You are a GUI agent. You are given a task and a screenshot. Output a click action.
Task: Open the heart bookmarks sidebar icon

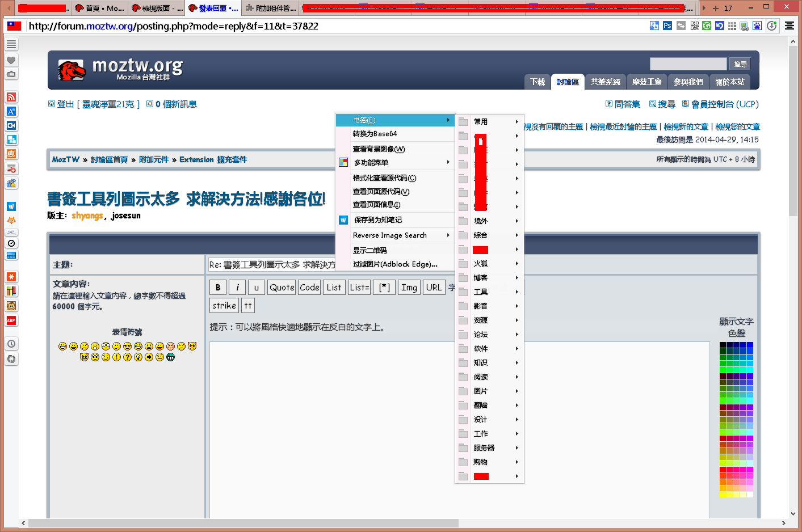tap(11, 60)
